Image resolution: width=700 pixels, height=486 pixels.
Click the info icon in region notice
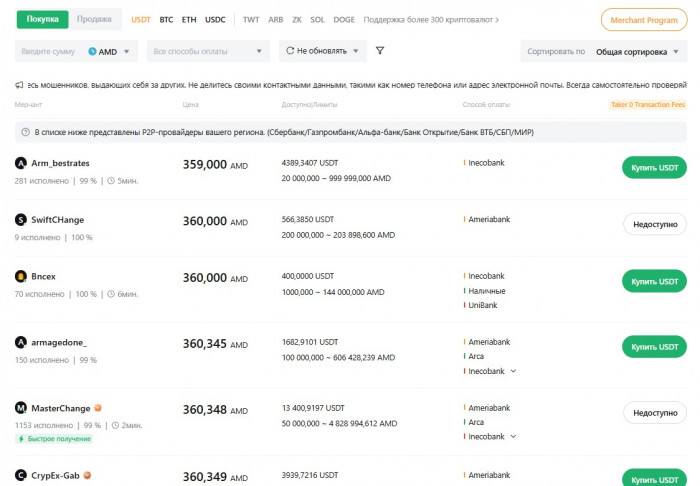pyautogui.click(x=25, y=132)
